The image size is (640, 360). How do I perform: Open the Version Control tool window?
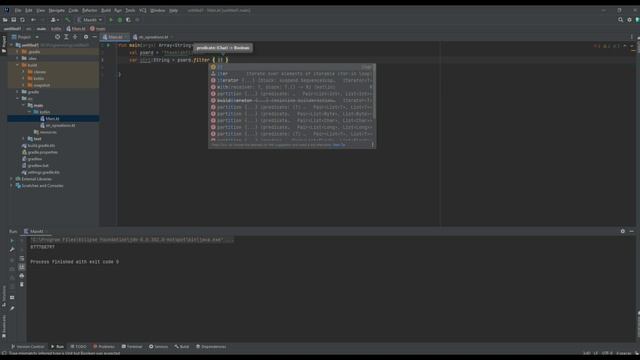click(x=27, y=347)
